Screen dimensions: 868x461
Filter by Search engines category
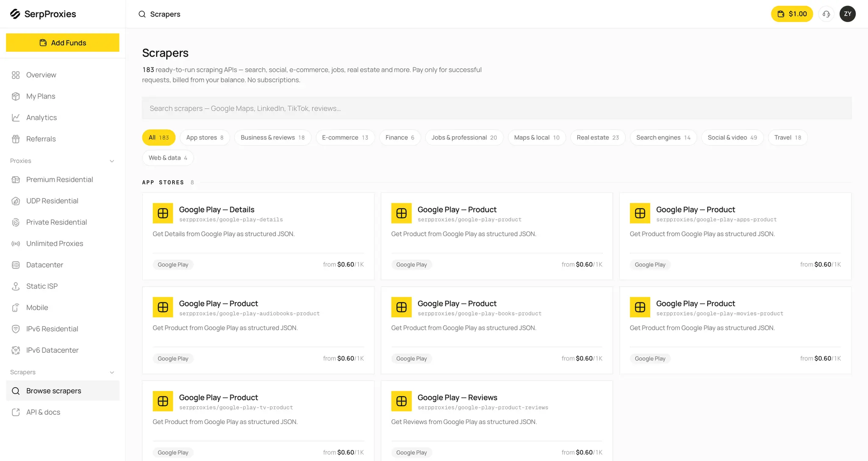pyautogui.click(x=663, y=137)
